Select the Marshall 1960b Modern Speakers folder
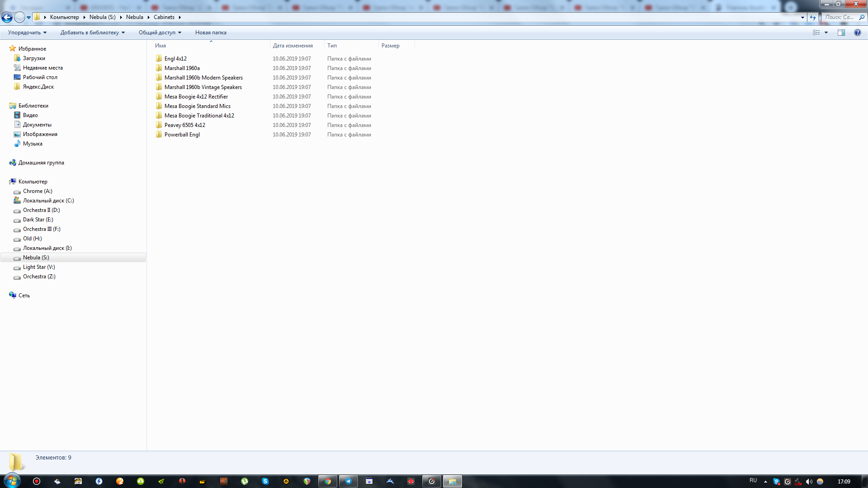Image resolution: width=868 pixels, height=488 pixels. coord(203,78)
